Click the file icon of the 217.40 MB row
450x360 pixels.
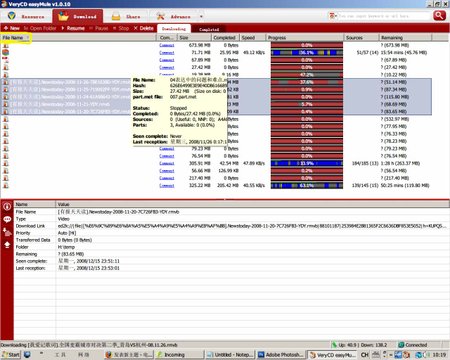pos(5,178)
